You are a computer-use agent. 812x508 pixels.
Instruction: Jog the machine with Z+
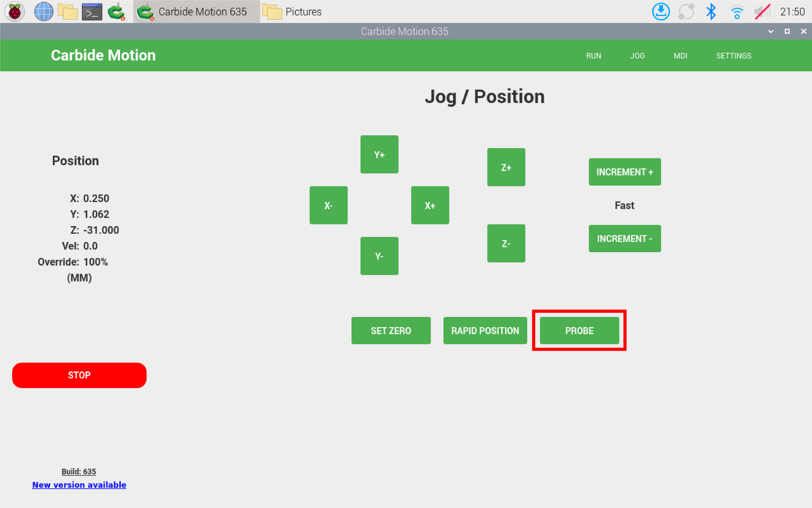506,167
